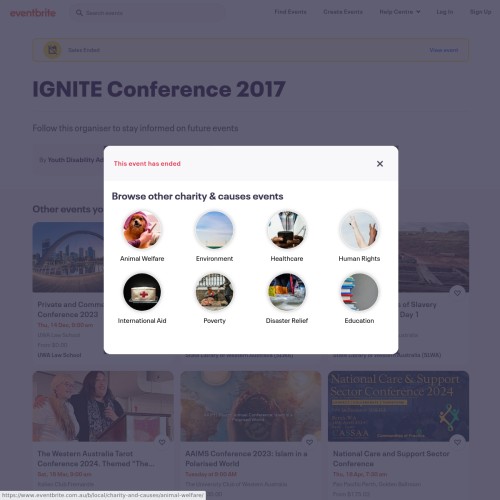Save the National Care Sector Conference heart

pos(457,442)
